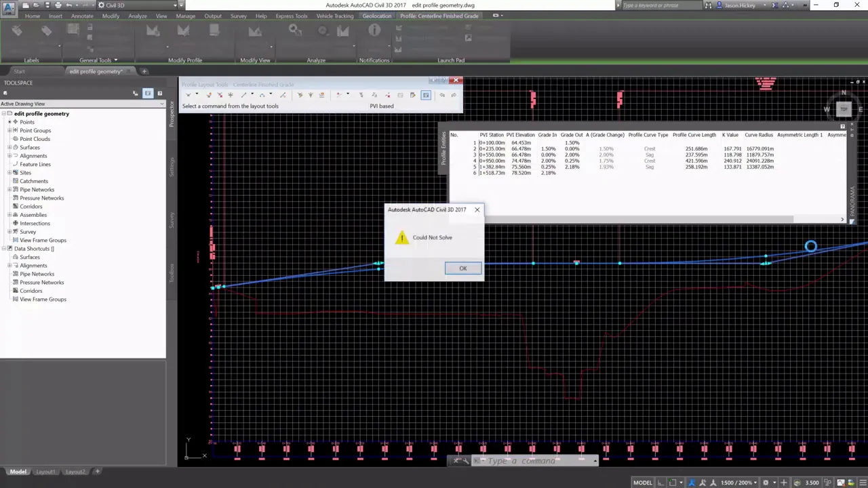
Task: Click the Save icon in Quick Access toolbar
Action: click(x=47, y=5)
